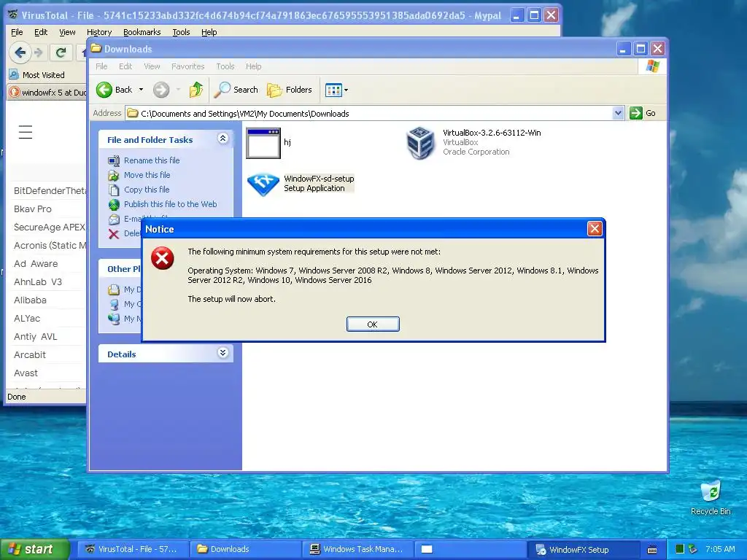This screenshot has width=747, height=560.
Task: Open the Help menu in Mypal browser
Action: [x=209, y=32]
